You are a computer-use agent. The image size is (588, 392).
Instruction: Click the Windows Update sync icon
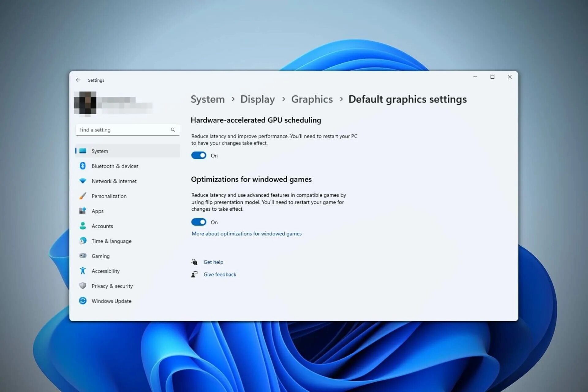click(83, 301)
